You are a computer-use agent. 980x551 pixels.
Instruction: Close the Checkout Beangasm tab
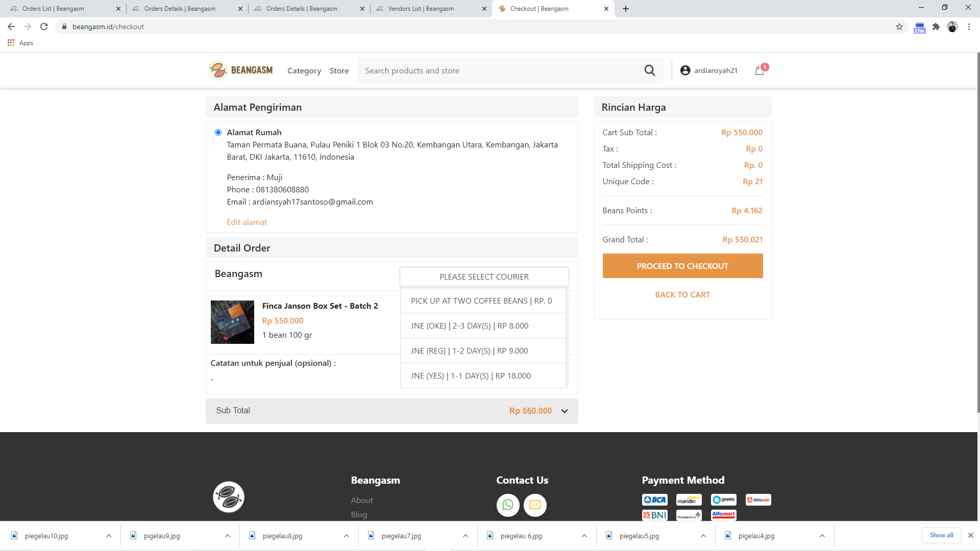pos(606,9)
